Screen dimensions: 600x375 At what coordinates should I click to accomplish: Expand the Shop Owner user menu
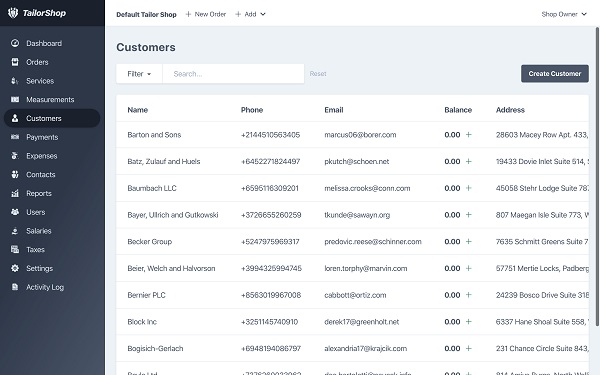pyautogui.click(x=564, y=14)
